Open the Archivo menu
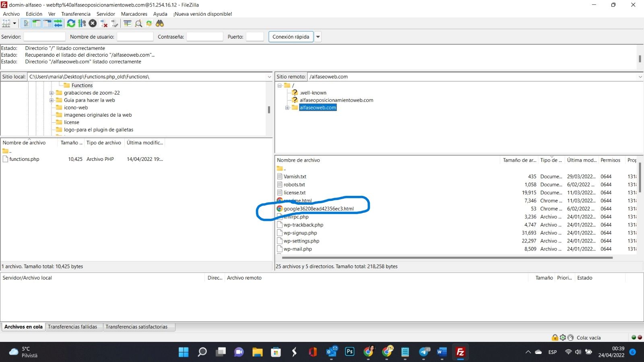644x362 pixels. point(11,14)
